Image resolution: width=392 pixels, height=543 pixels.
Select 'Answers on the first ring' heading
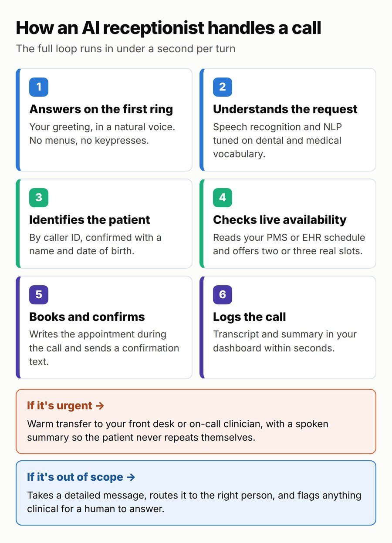coord(101,109)
